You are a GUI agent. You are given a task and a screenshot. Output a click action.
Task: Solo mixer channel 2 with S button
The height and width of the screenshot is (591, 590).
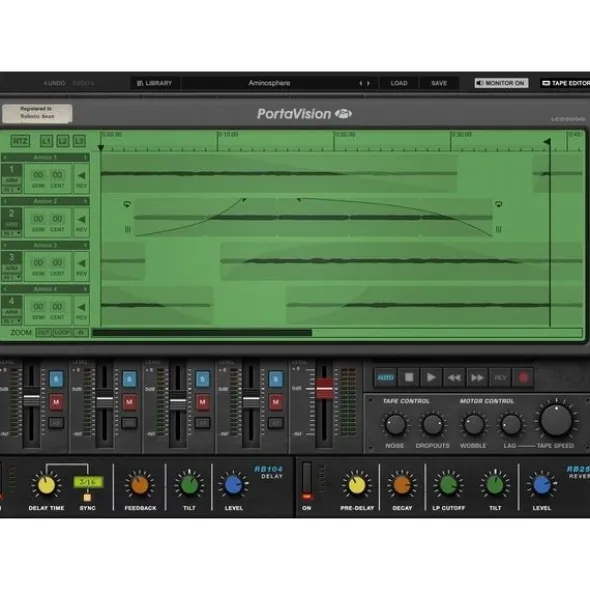point(129,379)
